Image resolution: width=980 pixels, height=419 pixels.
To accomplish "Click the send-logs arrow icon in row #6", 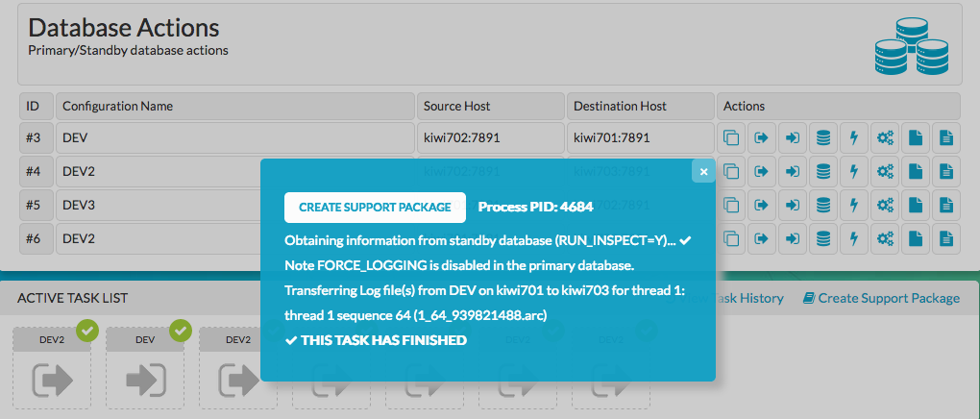I will [x=761, y=239].
